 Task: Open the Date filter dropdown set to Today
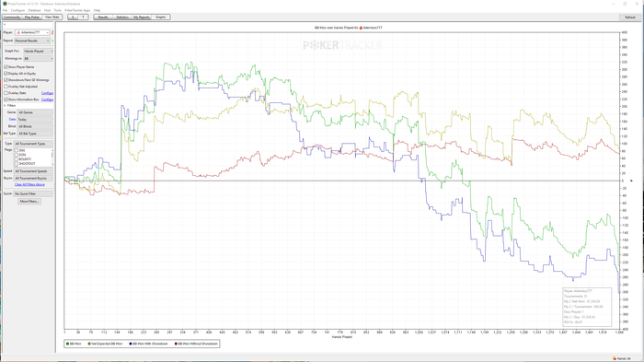[x=35, y=120]
